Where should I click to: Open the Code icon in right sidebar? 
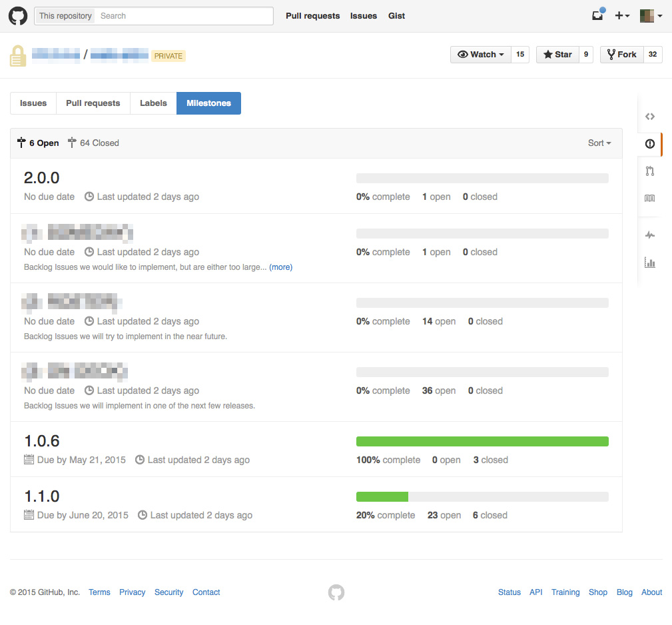click(650, 117)
